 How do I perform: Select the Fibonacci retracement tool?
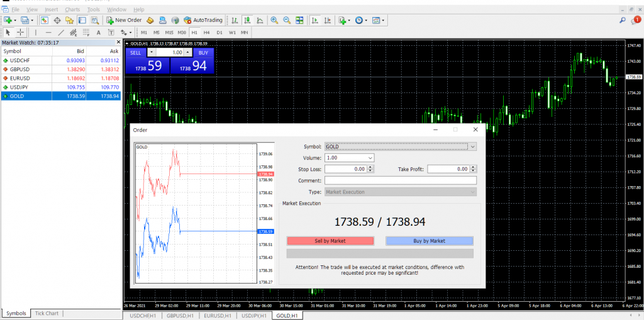[x=86, y=33]
